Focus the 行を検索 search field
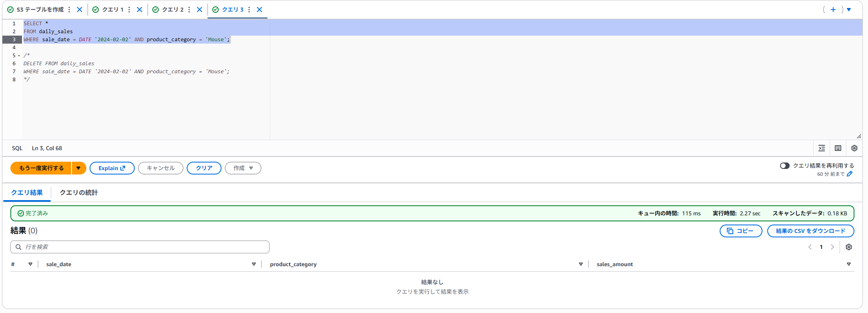The height and width of the screenshot is (313, 868). click(140, 247)
